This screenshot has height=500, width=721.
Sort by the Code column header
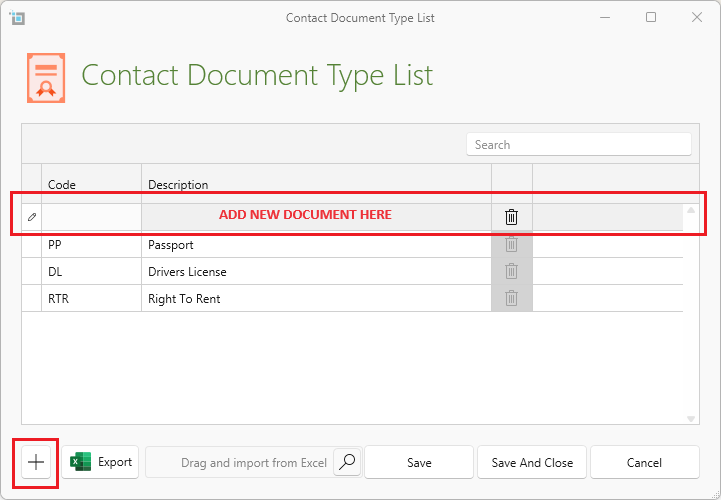click(90, 184)
